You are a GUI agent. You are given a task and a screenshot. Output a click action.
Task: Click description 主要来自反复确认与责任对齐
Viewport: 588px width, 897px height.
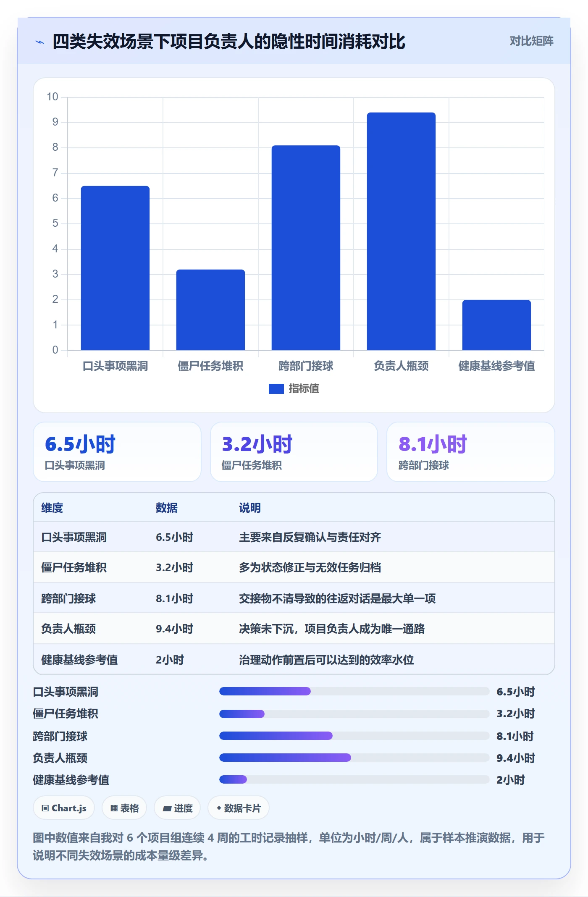coord(310,538)
